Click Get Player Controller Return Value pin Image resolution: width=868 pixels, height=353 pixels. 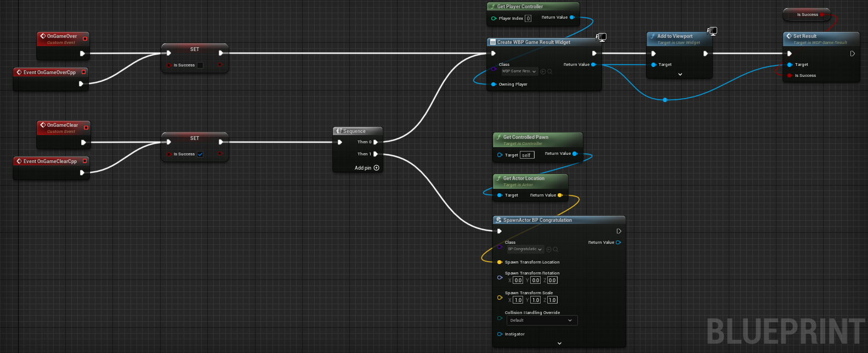pos(572,18)
